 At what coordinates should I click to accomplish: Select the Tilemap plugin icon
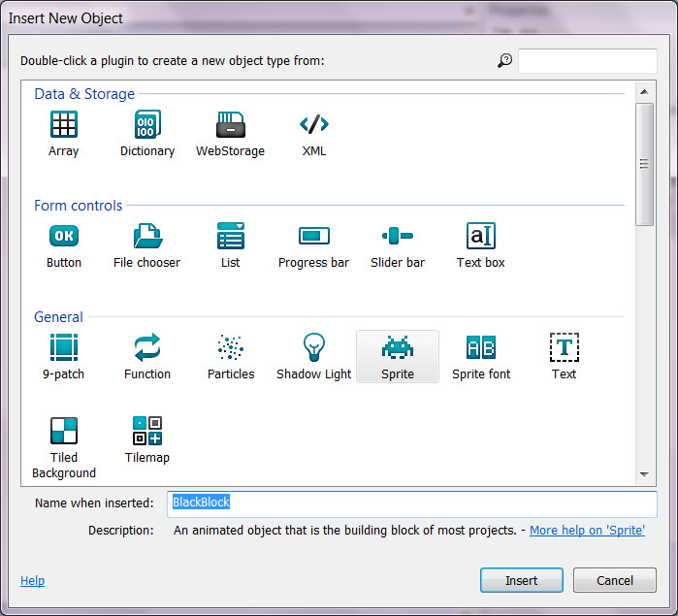[147, 432]
